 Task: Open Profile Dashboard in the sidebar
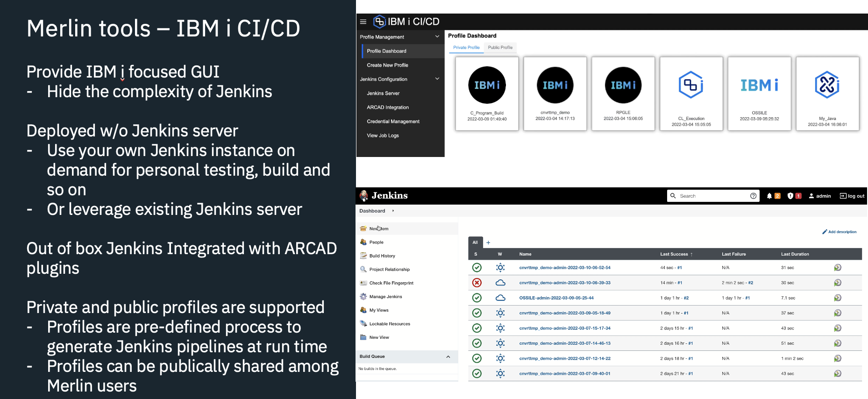402,51
